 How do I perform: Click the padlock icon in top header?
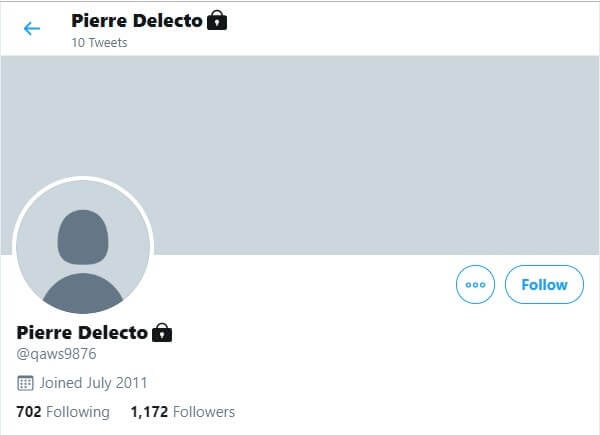pos(217,20)
